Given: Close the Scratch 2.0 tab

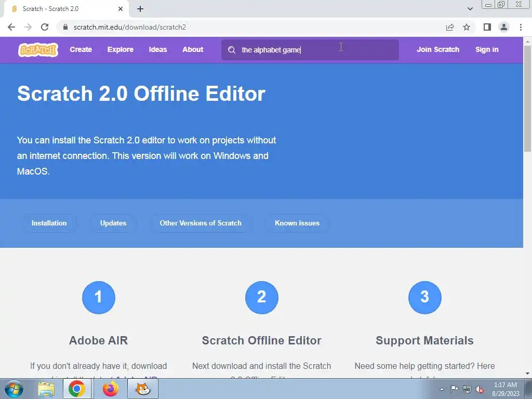Looking at the screenshot, I should 121,9.
